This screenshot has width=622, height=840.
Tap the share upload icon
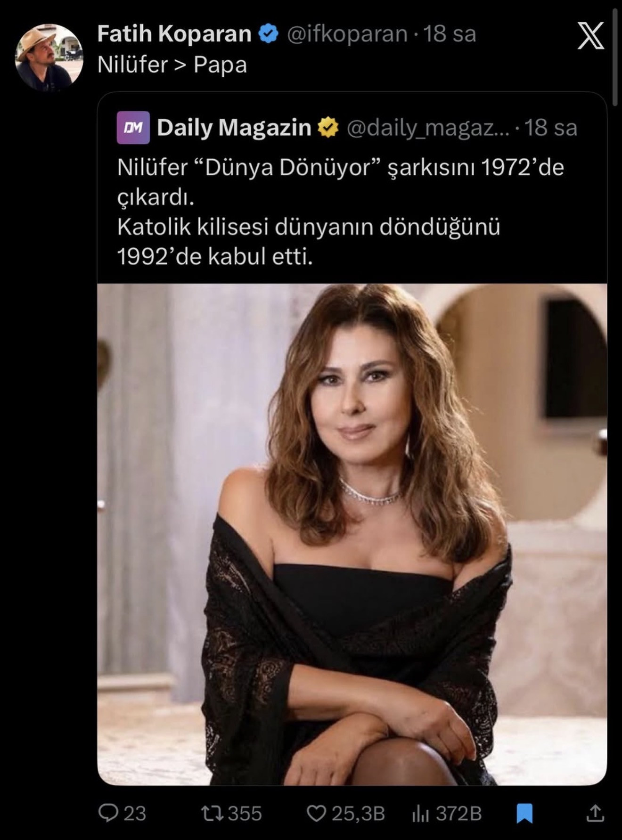click(595, 813)
